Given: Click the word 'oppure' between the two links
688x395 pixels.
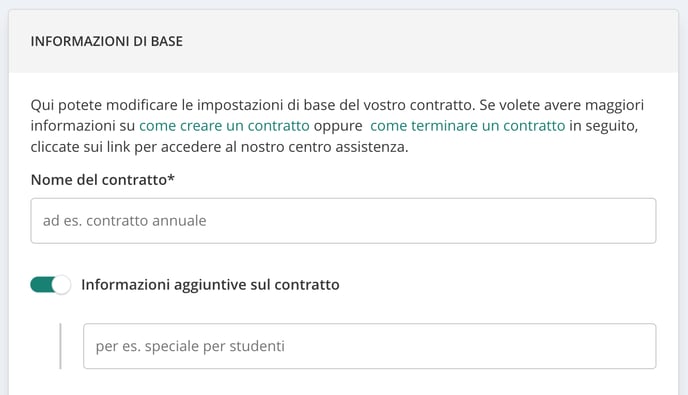Looking at the screenshot, I should [x=338, y=126].
